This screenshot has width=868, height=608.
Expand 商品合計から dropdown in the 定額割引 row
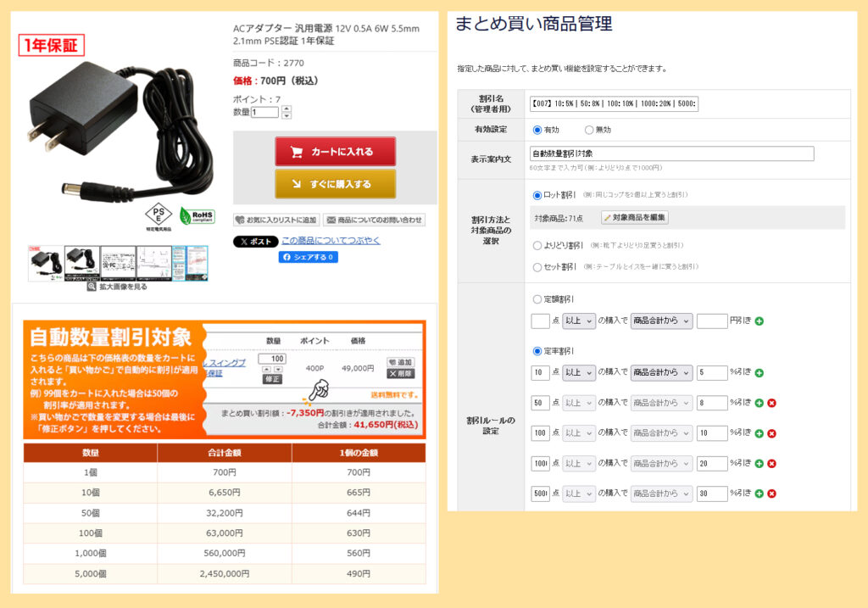(661, 321)
